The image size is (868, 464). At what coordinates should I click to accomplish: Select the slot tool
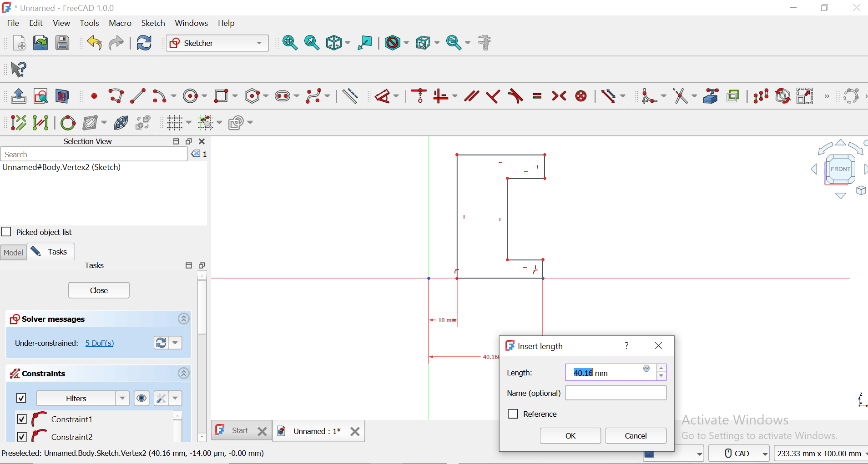(283, 96)
